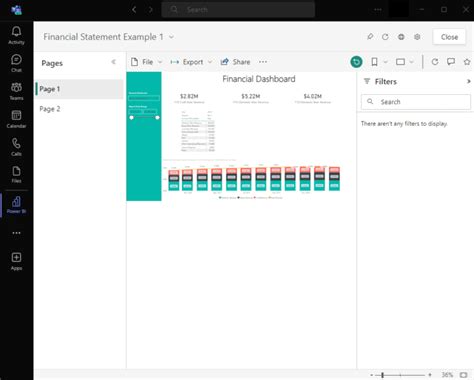Show more apps ellipsis in sidebar

(x=16, y=233)
